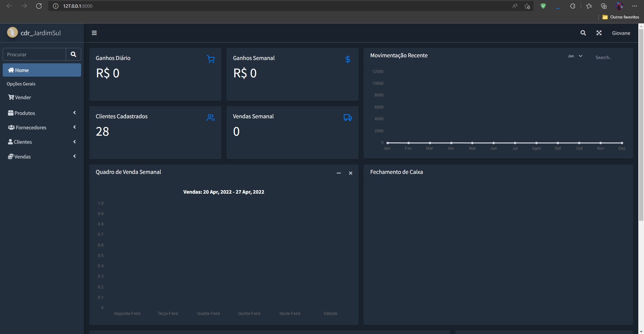Open the Vender menu item

point(42,97)
